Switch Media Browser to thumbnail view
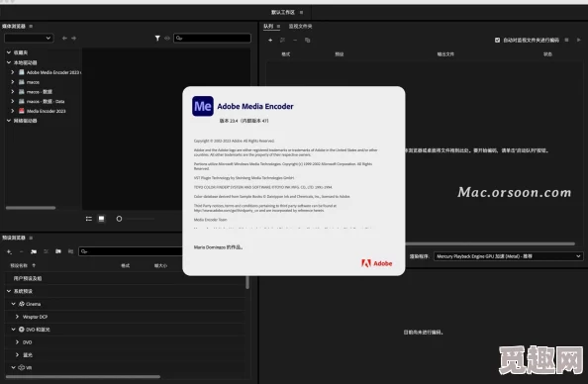588x384 pixels. point(101,219)
